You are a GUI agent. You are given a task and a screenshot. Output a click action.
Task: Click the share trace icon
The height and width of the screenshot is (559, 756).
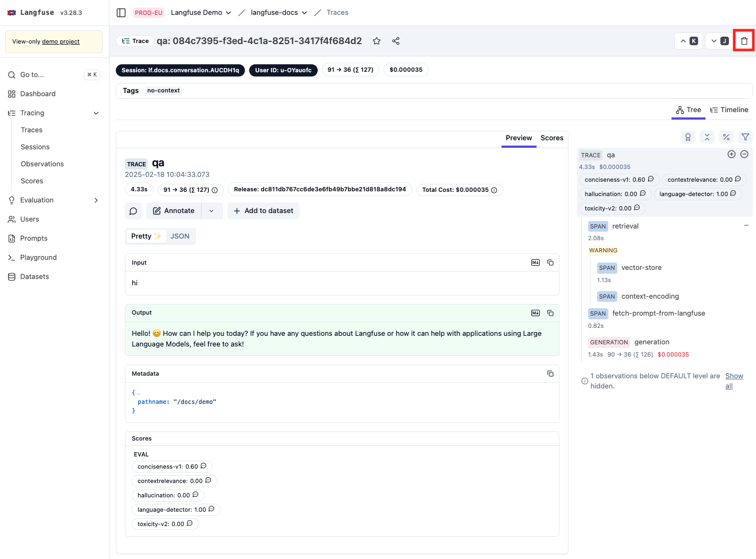(396, 41)
